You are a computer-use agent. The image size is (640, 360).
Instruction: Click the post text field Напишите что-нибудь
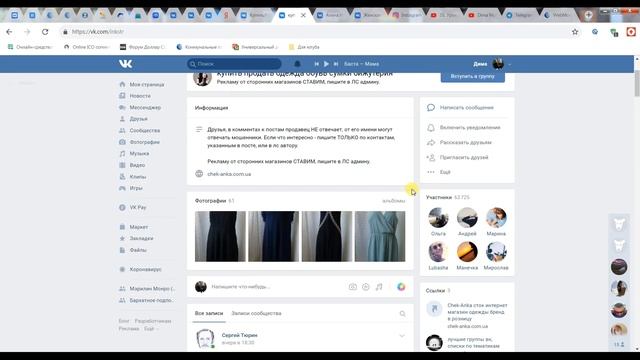coord(241,287)
